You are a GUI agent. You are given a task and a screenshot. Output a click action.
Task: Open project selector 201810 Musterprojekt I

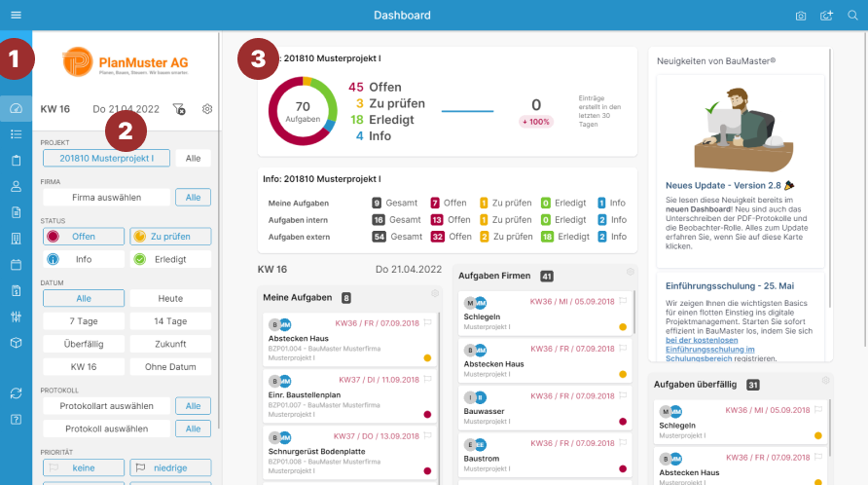(106, 158)
